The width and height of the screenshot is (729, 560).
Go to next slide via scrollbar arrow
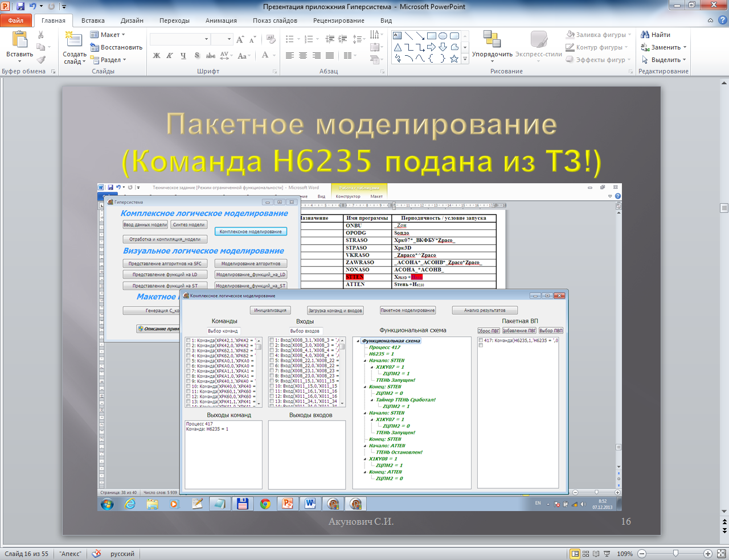pyautogui.click(x=724, y=530)
